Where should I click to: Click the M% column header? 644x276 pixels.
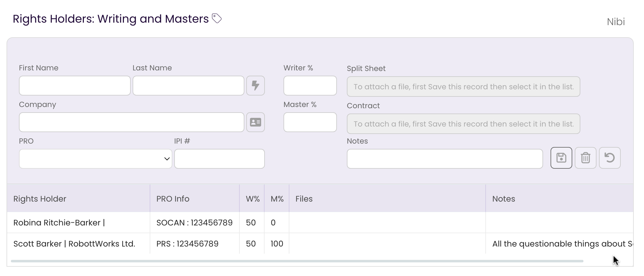click(x=277, y=198)
